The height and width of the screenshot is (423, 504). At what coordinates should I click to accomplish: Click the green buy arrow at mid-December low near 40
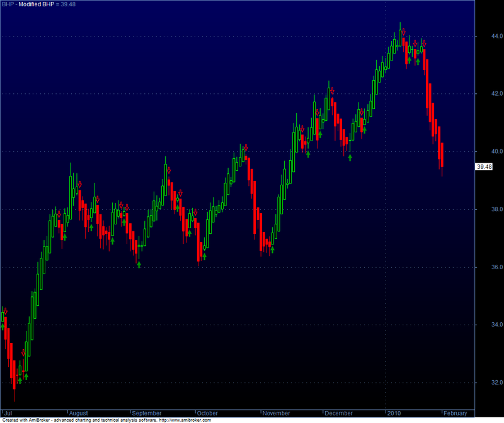350,158
